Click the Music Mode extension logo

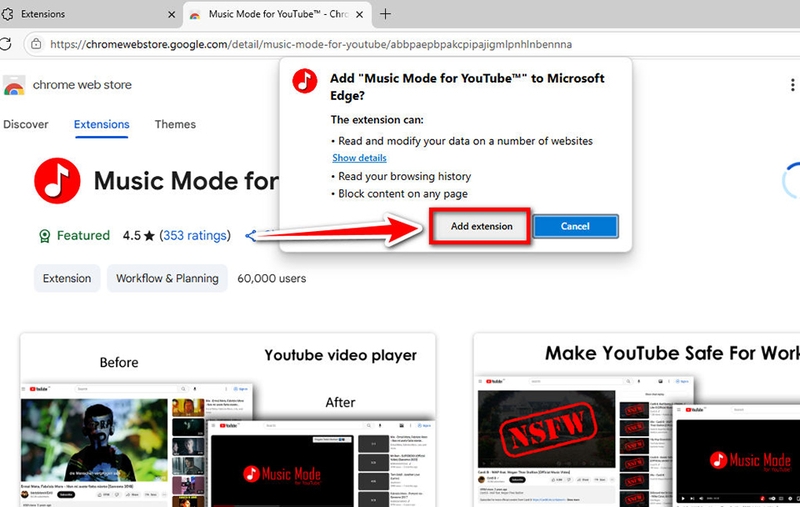(57, 181)
